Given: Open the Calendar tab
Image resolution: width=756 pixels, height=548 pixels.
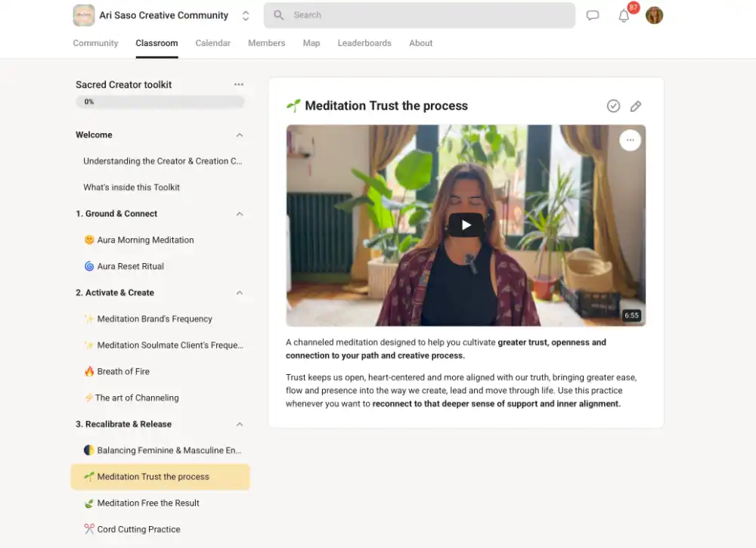Looking at the screenshot, I should point(212,43).
